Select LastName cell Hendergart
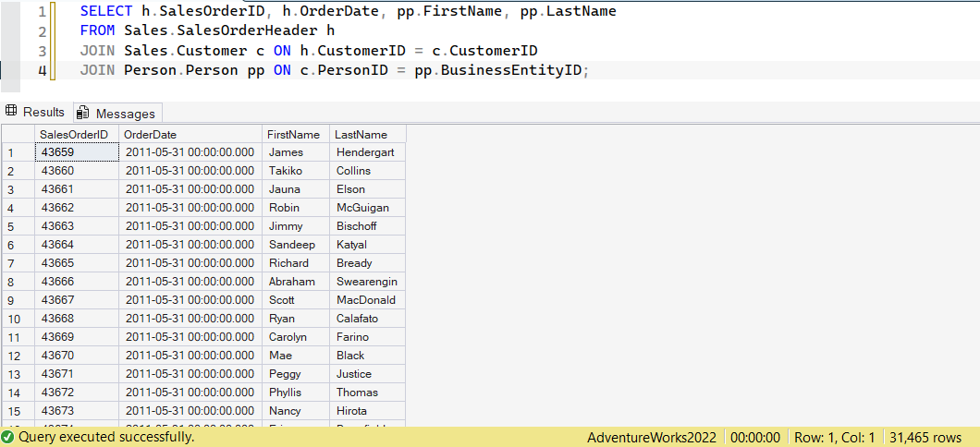This screenshot has height=447, width=980. coord(368,152)
